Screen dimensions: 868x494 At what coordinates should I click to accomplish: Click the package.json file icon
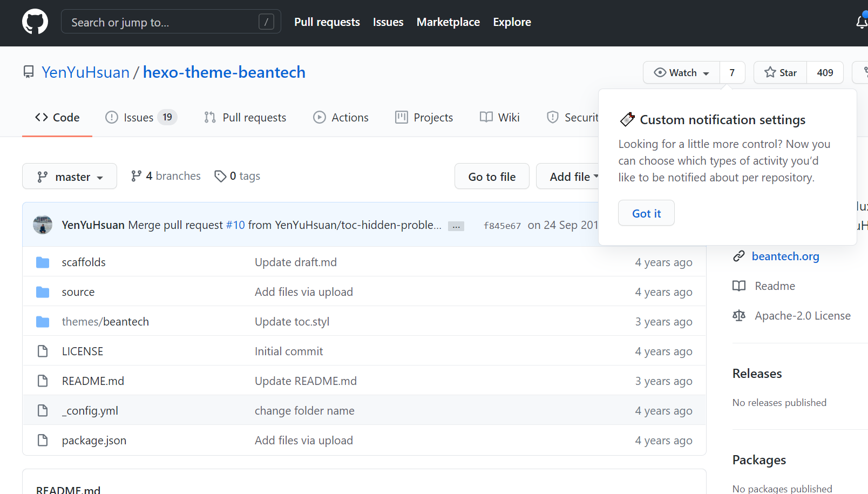[43, 441]
